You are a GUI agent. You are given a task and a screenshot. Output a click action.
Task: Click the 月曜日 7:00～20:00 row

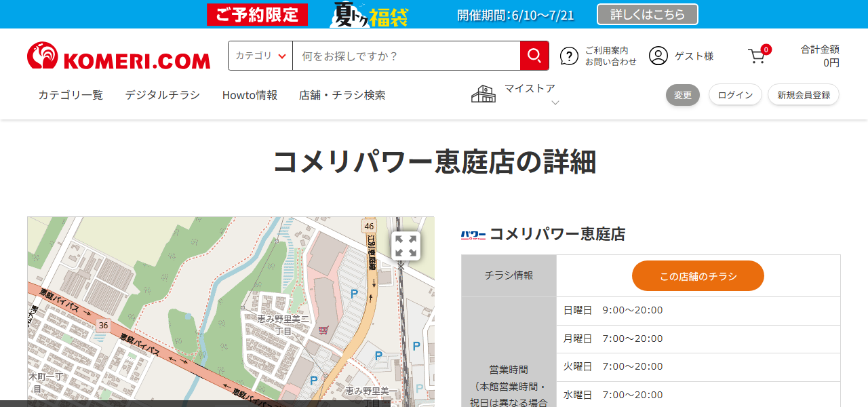[x=698, y=339]
